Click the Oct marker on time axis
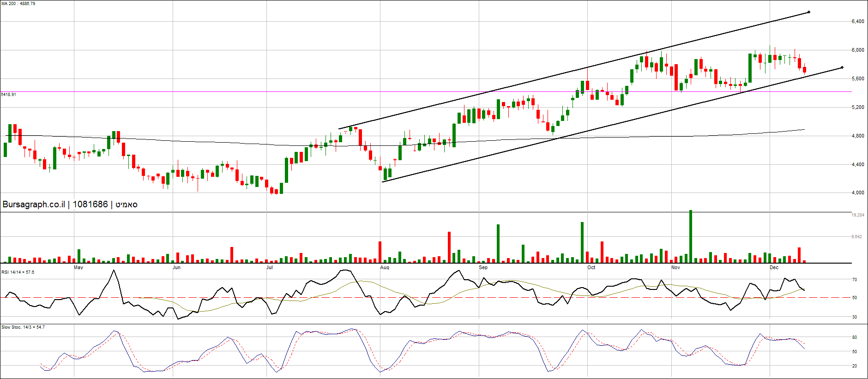The height and width of the screenshot is (379, 868). click(591, 268)
